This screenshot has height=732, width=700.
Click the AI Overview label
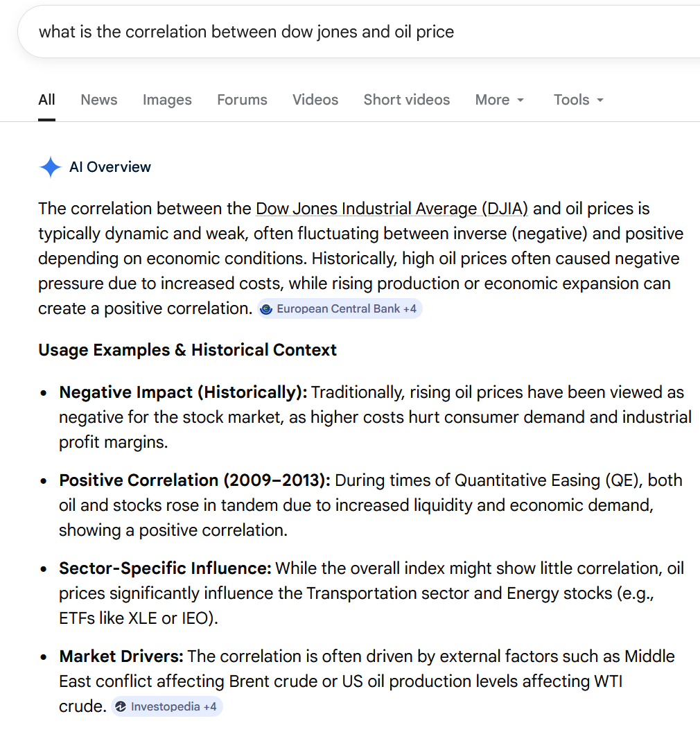[x=110, y=167]
